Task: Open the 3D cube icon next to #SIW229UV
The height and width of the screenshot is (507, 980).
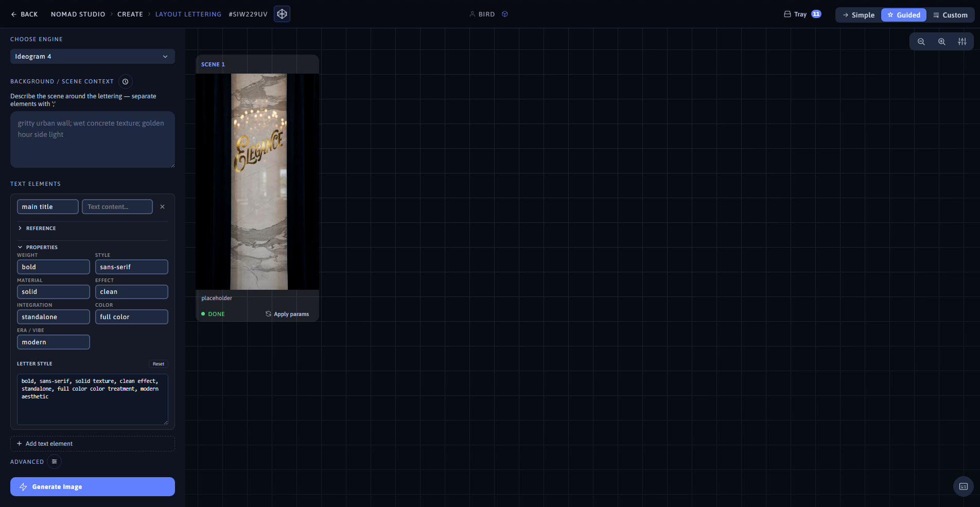Action: click(282, 14)
